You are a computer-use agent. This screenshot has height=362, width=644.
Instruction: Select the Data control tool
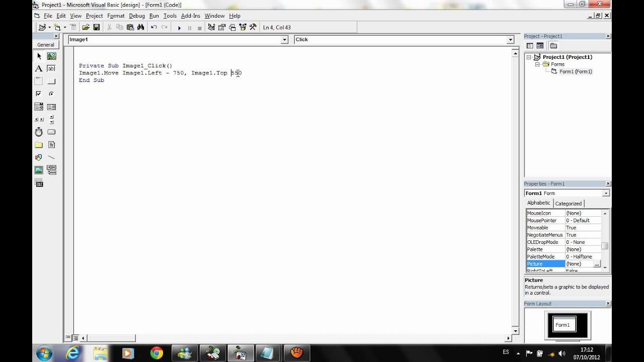click(51, 170)
